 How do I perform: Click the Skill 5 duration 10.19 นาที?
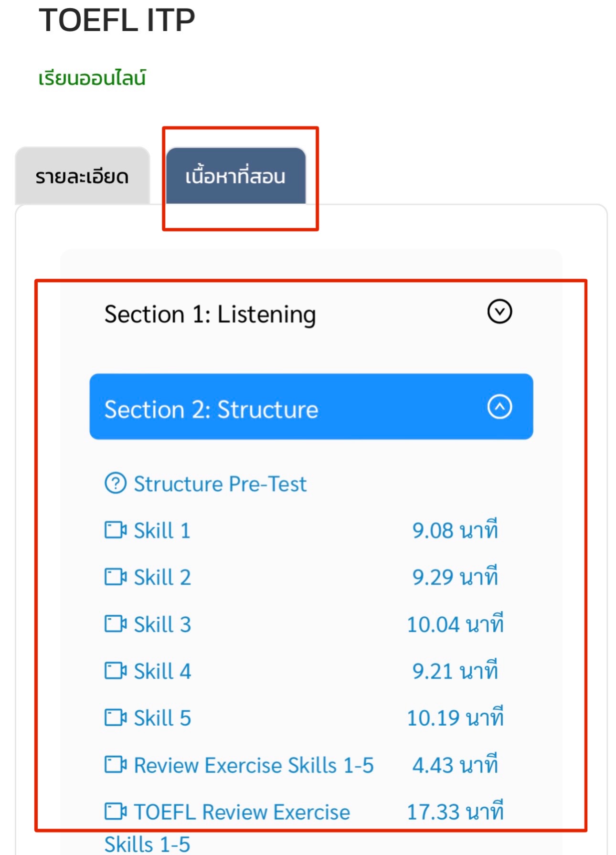coord(455,718)
